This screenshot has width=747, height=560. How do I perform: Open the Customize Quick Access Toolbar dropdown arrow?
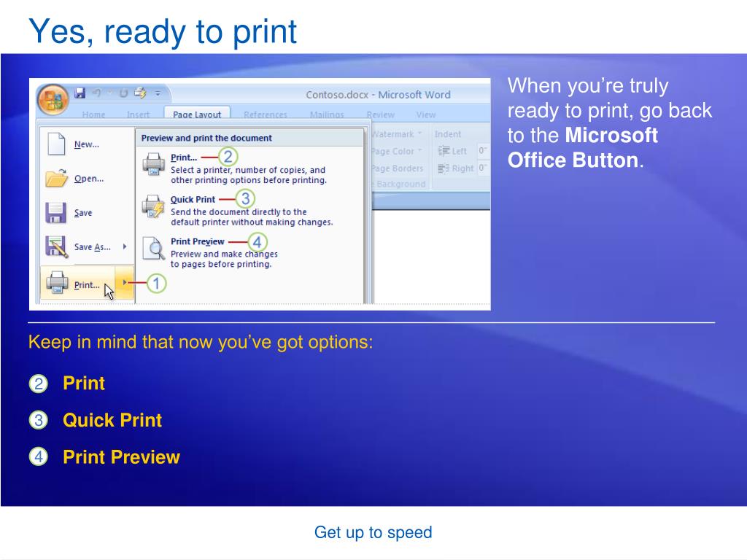coord(158,94)
